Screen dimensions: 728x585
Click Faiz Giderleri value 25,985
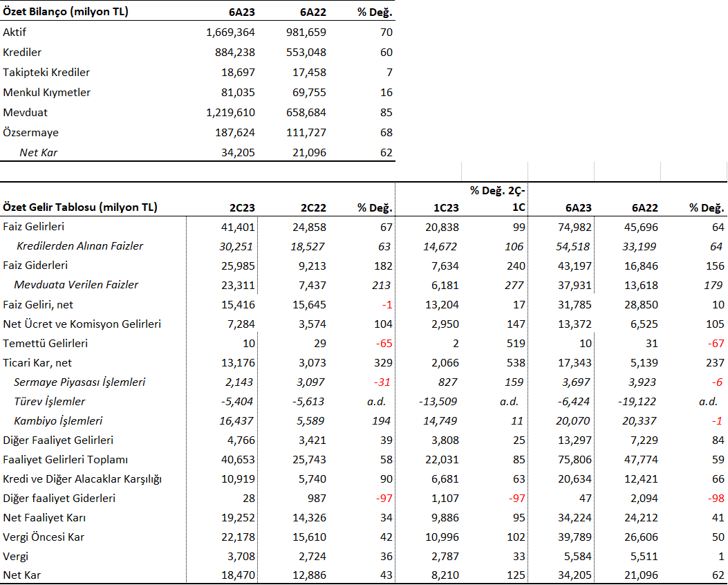point(238,266)
